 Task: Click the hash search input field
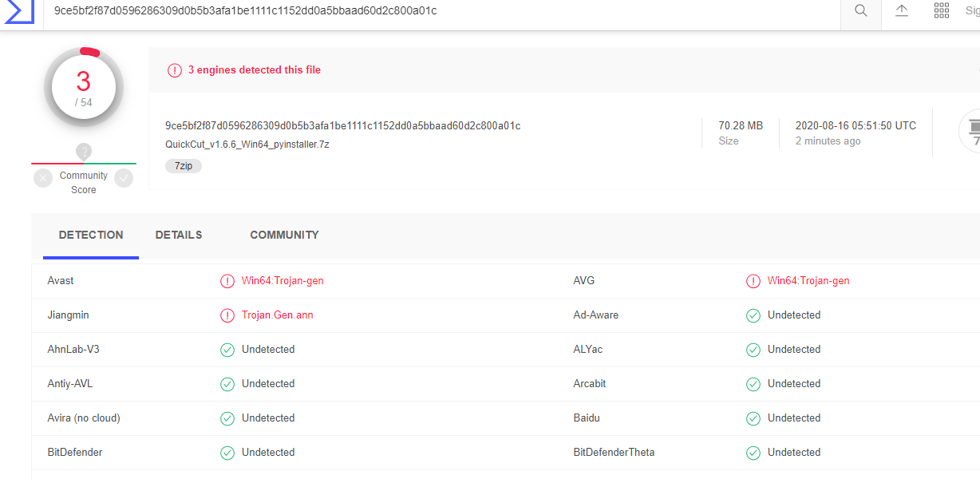pyautogui.click(x=439, y=11)
